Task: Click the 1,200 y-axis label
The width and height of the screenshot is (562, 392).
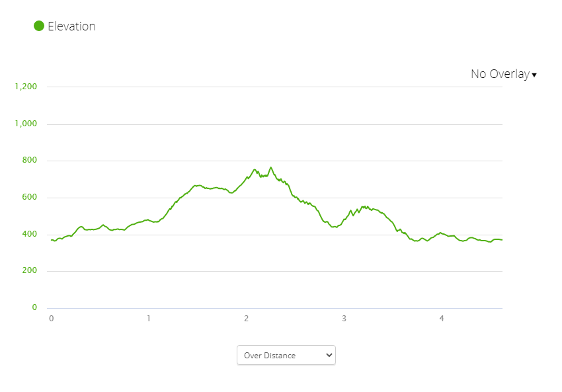Action: [25, 87]
